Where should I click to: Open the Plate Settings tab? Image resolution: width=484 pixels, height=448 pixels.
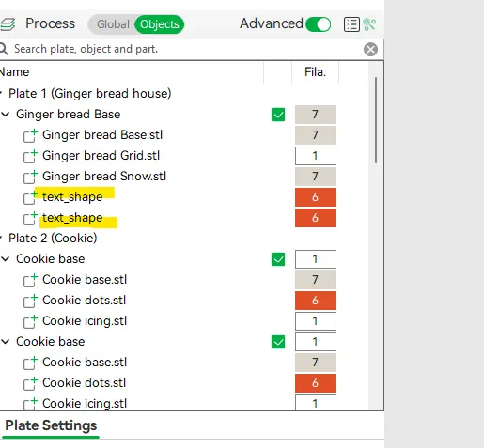point(51,425)
